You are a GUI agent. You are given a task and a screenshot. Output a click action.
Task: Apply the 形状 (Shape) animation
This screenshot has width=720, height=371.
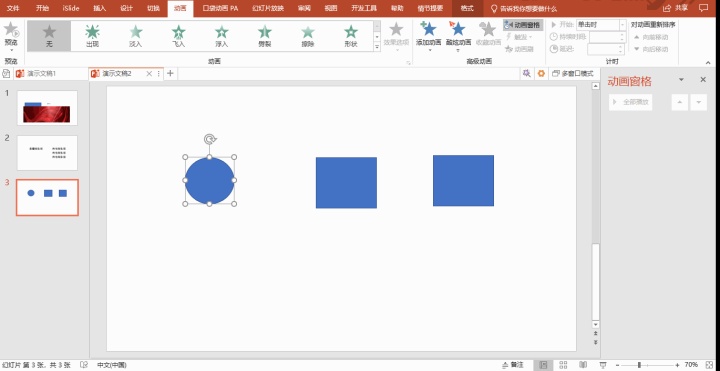(x=351, y=36)
